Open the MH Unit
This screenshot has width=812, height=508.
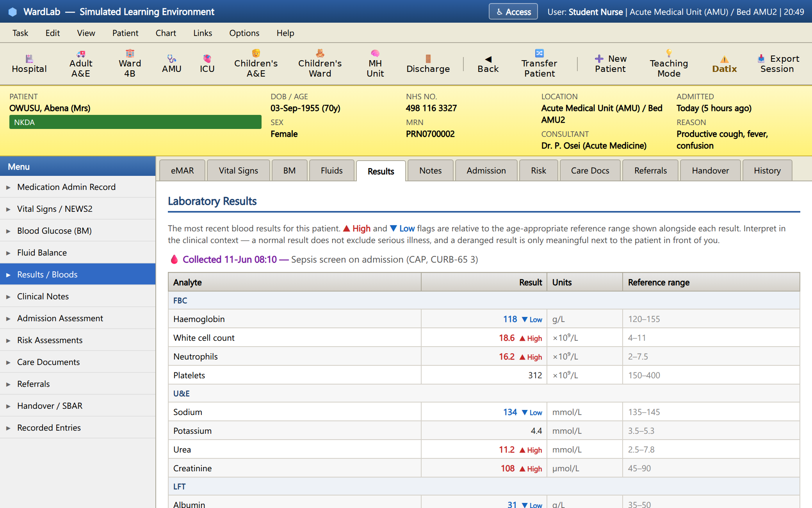[375, 64]
